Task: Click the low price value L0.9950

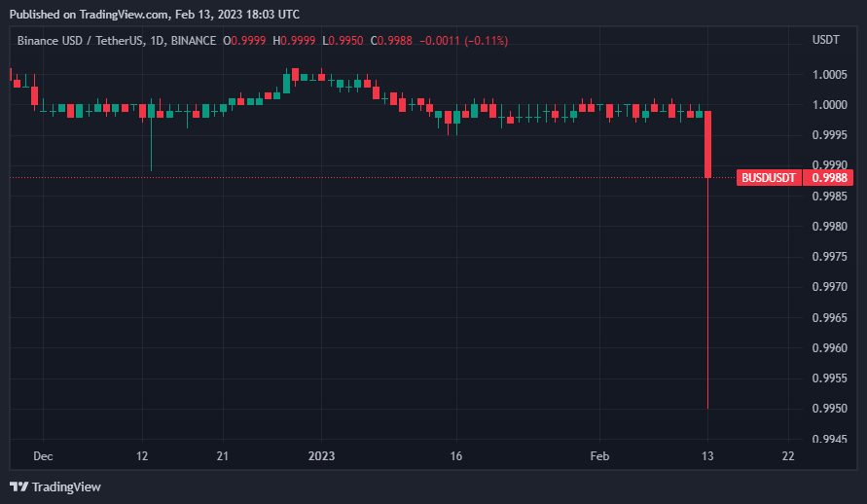Action: [x=342, y=41]
